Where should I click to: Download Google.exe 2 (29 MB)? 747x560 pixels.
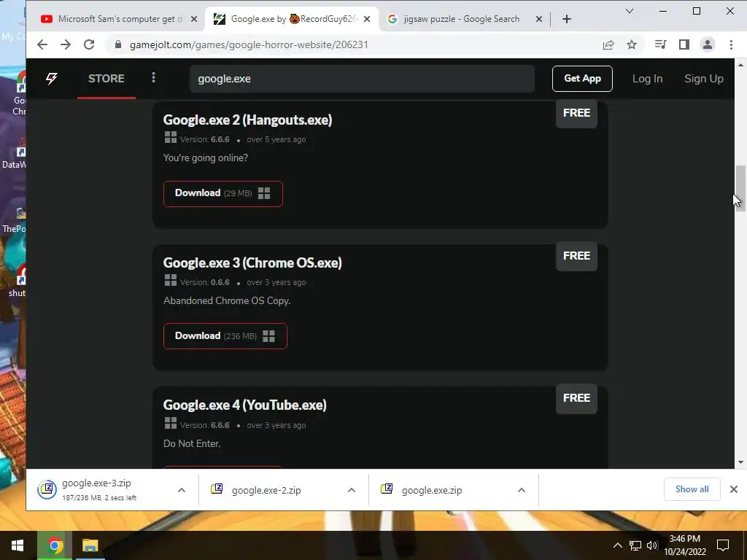[223, 193]
